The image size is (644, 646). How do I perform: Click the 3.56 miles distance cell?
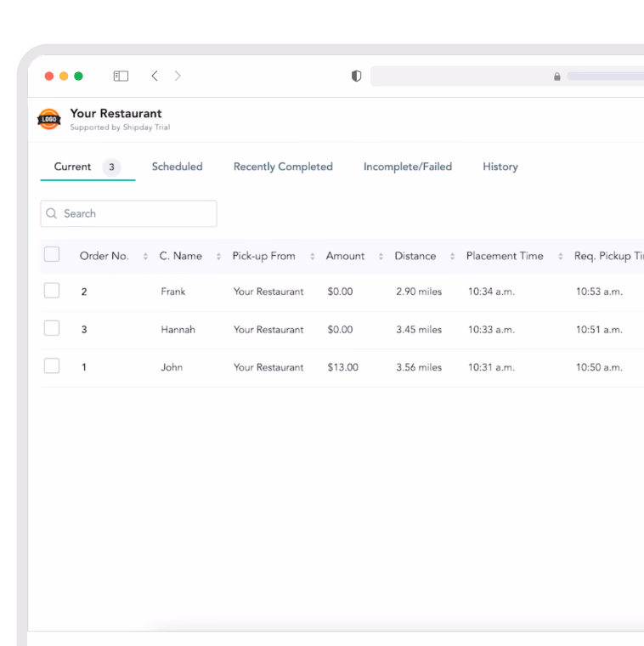(x=419, y=367)
